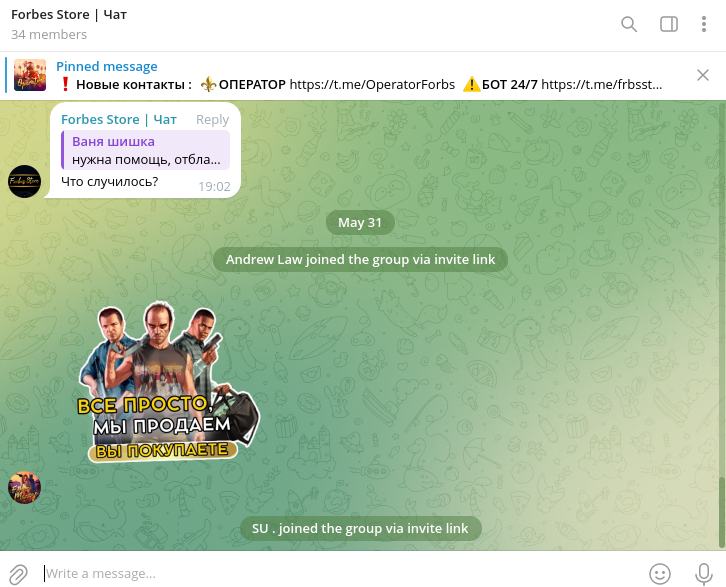Click the chat scrollbar
Screen dimensions: 726x587
722,512
